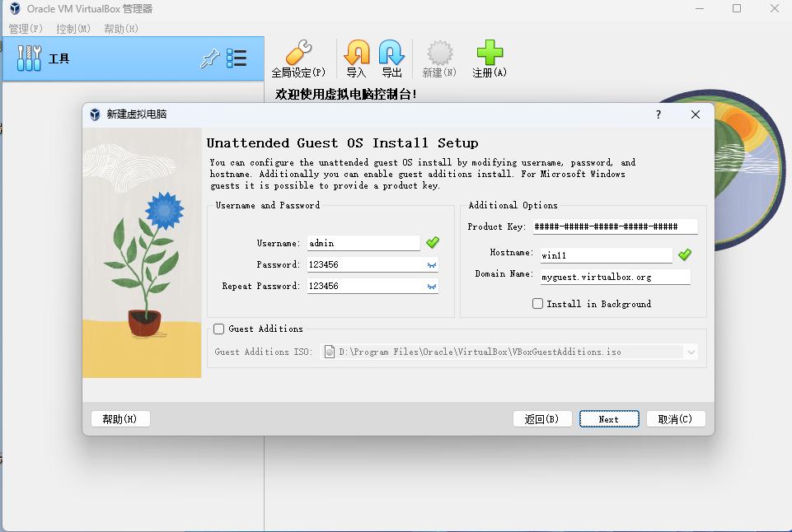Click the Hostname input field

click(606, 255)
